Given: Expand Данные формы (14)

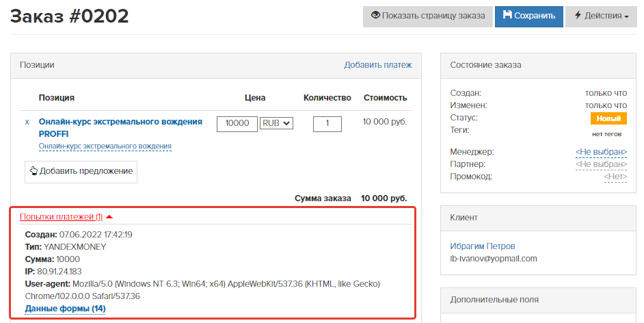Looking at the screenshot, I should pos(66,309).
